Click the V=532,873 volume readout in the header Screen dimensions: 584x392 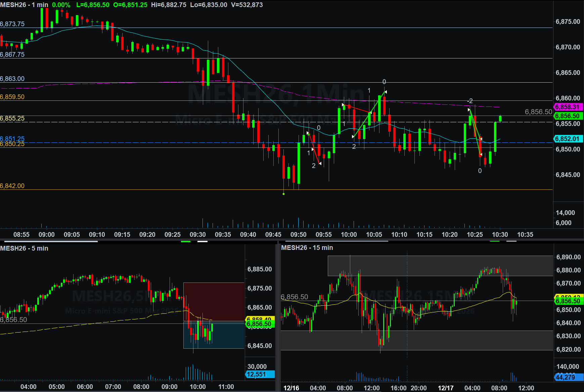pyautogui.click(x=247, y=5)
